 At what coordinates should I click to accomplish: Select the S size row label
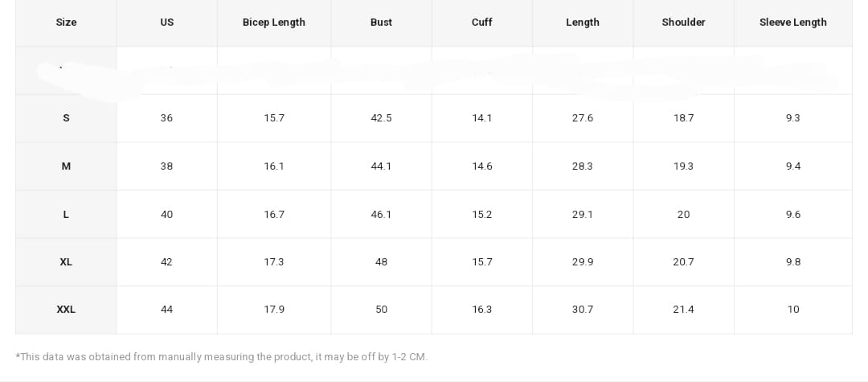point(66,118)
